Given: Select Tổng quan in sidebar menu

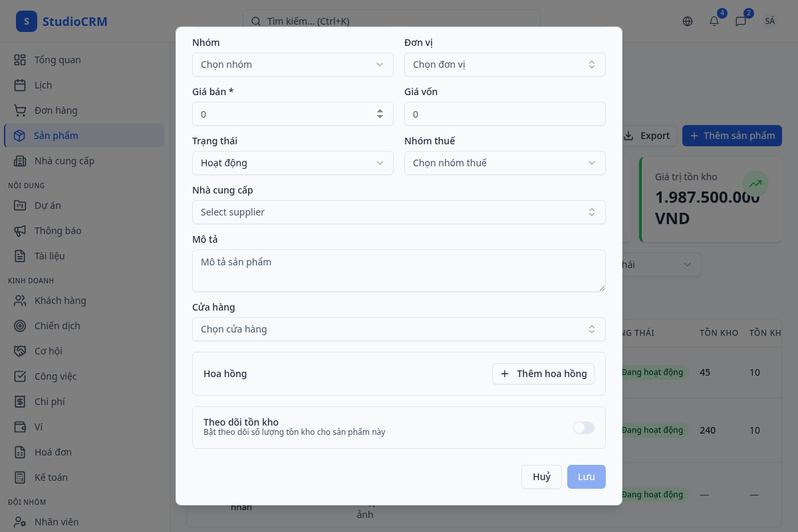Looking at the screenshot, I should point(57,60).
